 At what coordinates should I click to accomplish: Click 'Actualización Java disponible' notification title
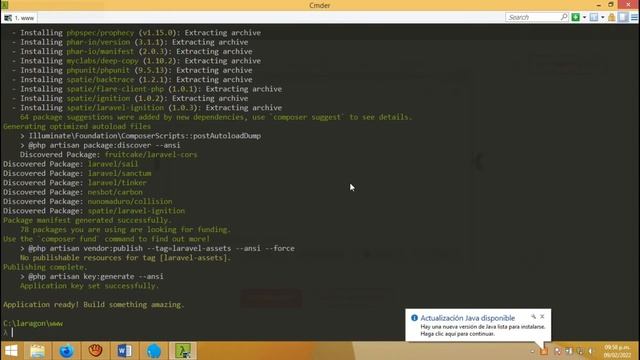point(467,318)
